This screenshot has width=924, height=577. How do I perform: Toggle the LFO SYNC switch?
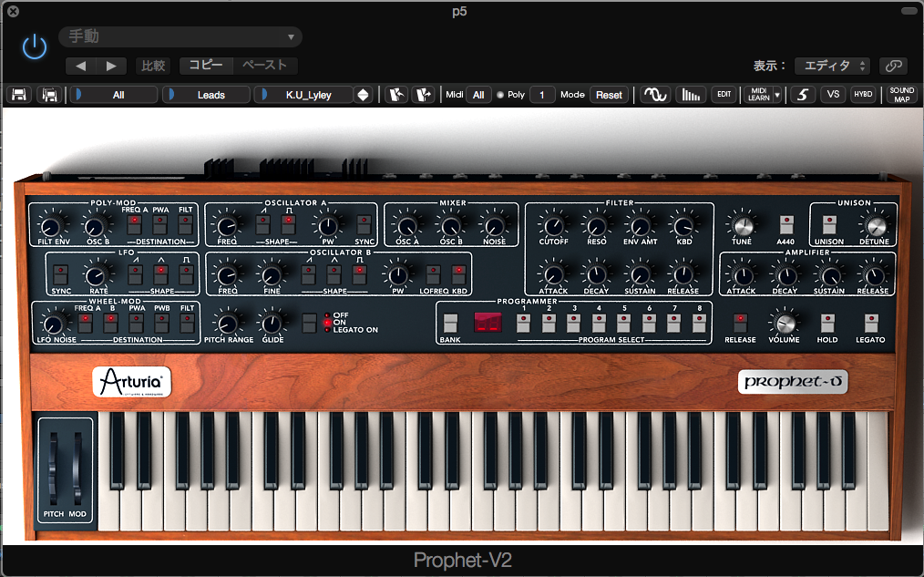[x=61, y=274]
